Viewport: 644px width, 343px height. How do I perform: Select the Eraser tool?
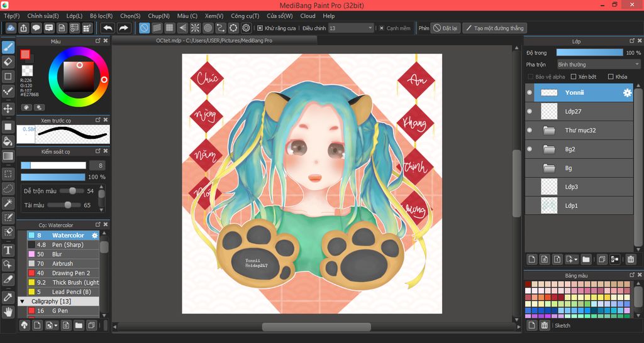[x=8, y=62]
